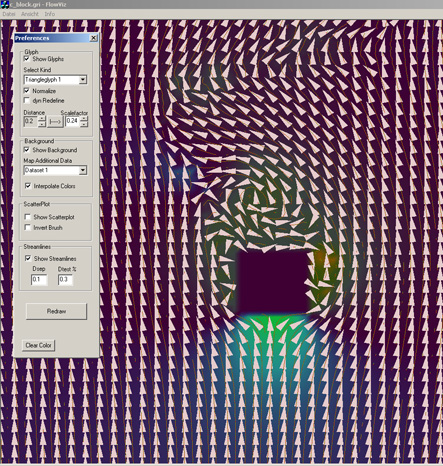Open the Datei menu

click(x=9, y=14)
